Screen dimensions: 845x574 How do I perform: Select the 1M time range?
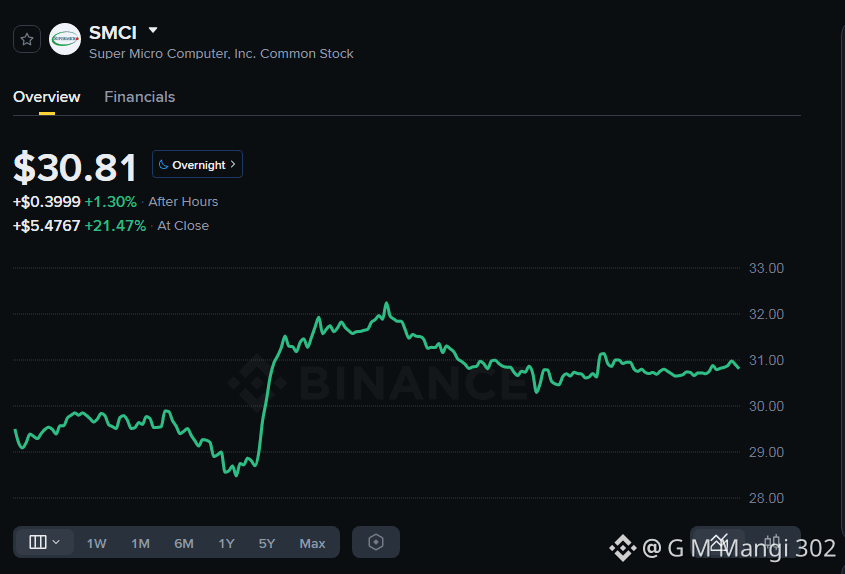(x=141, y=543)
